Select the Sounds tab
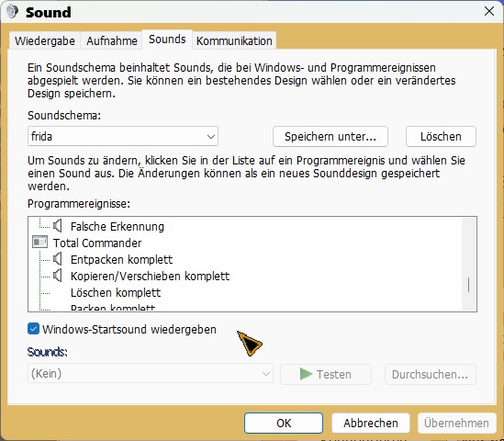 click(x=167, y=40)
